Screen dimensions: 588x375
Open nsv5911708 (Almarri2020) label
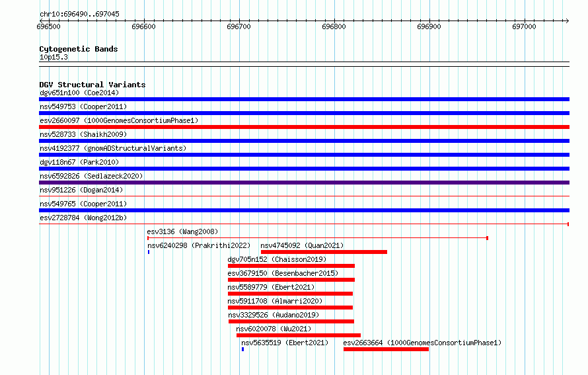click(x=275, y=301)
